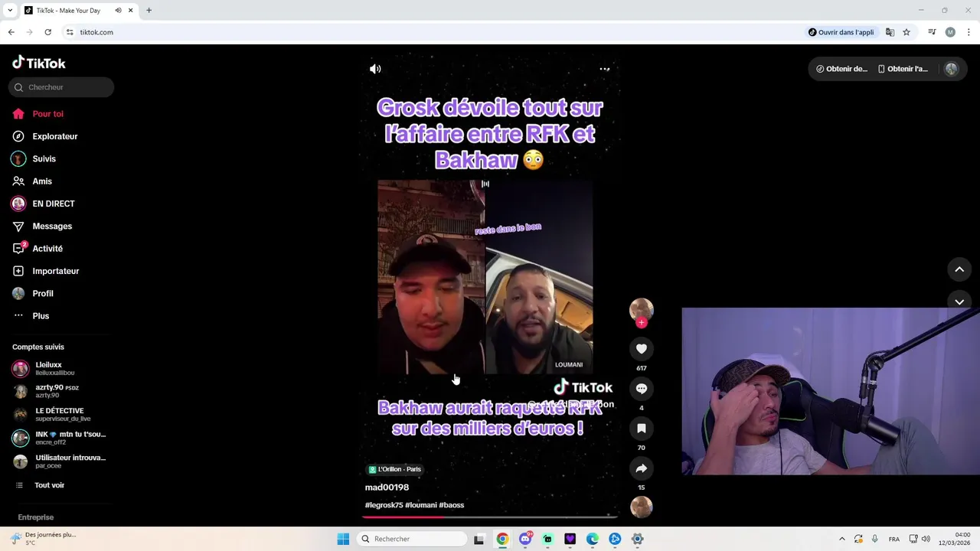Open Task View on the taskbar
The width and height of the screenshot is (980, 551).
click(x=479, y=539)
